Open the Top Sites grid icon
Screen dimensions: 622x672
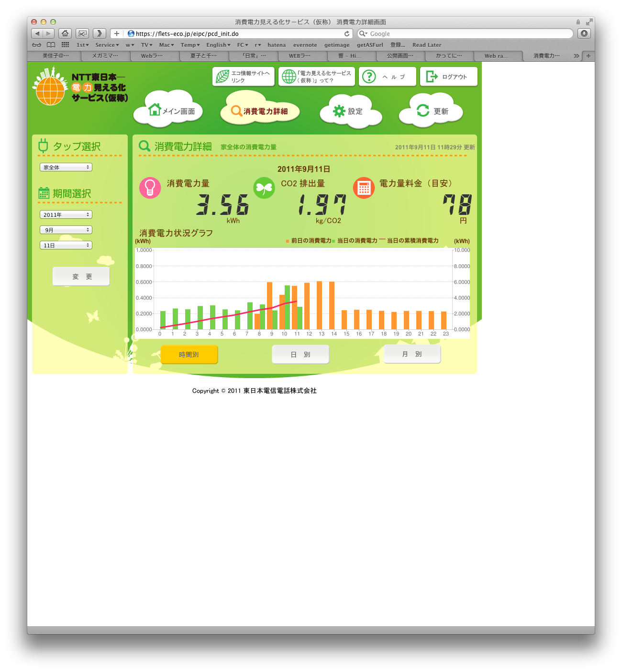click(65, 45)
